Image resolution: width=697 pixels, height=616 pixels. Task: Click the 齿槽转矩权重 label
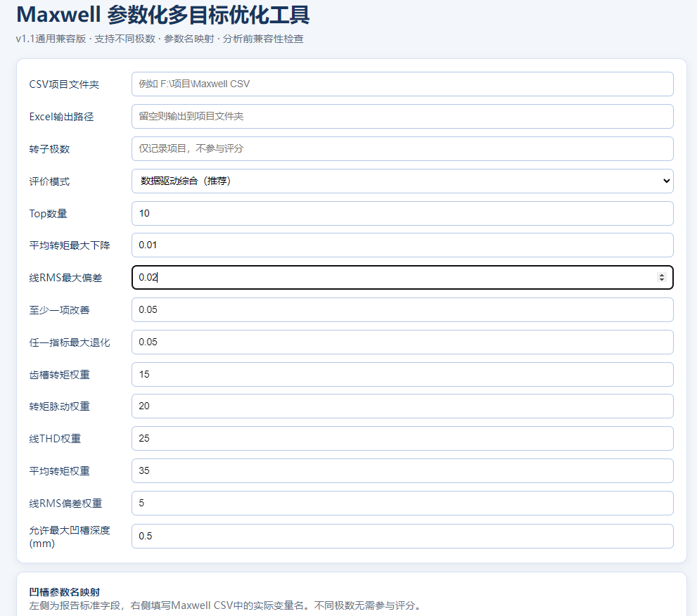[x=60, y=375]
